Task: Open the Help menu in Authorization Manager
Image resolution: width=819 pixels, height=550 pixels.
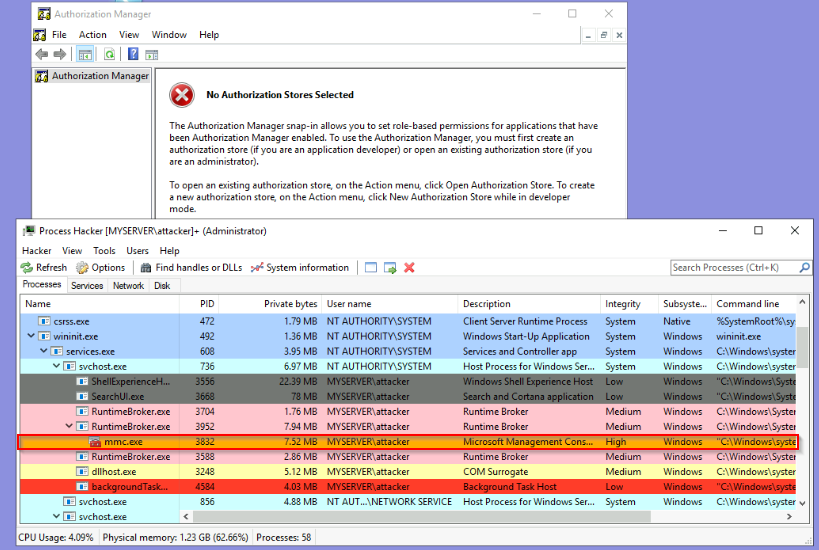Action: tap(209, 34)
